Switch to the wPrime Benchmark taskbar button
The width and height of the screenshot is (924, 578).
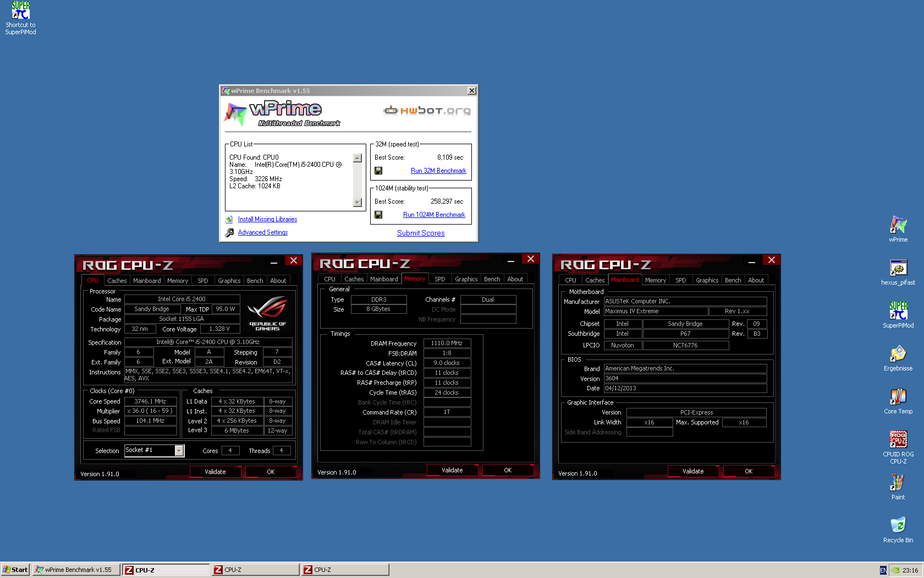tap(76, 570)
